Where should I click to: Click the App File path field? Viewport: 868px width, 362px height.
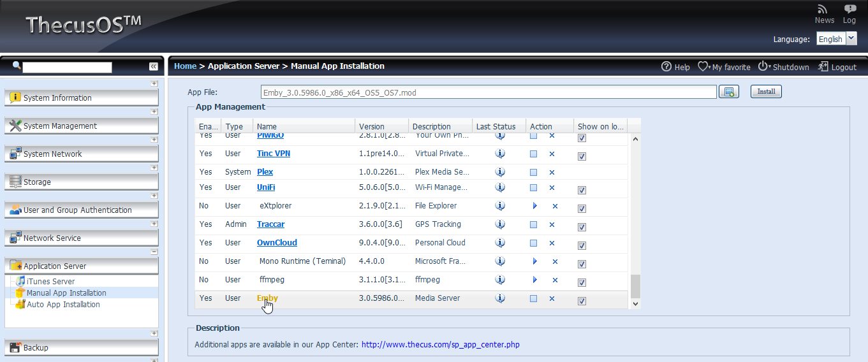pos(489,92)
